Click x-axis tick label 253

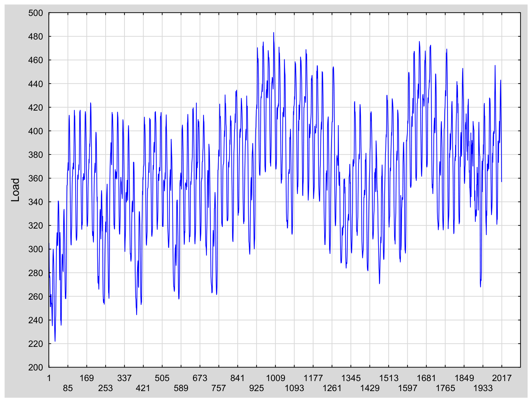(x=106, y=388)
